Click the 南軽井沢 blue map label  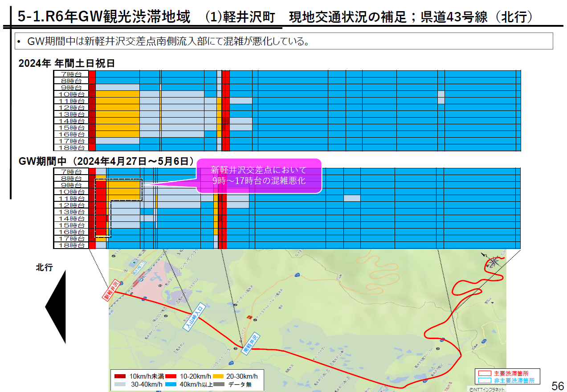[251, 344]
